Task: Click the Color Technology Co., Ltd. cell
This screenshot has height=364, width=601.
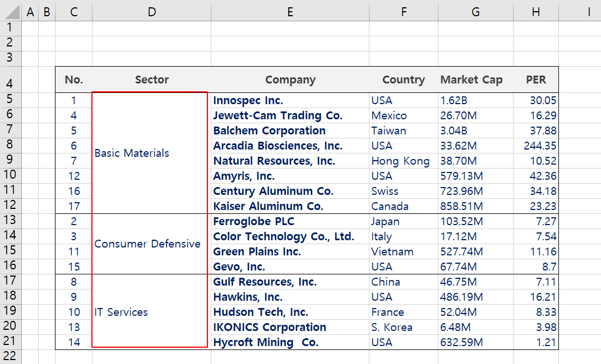Action: tap(290, 236)
